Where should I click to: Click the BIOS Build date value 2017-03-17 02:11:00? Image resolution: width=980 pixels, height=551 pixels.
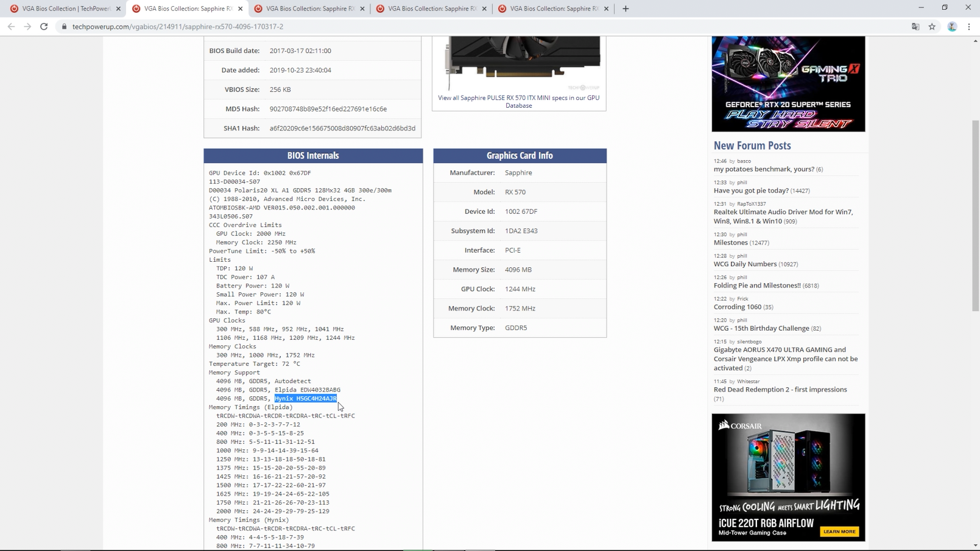pyautogui.click(x=300, y=51)
